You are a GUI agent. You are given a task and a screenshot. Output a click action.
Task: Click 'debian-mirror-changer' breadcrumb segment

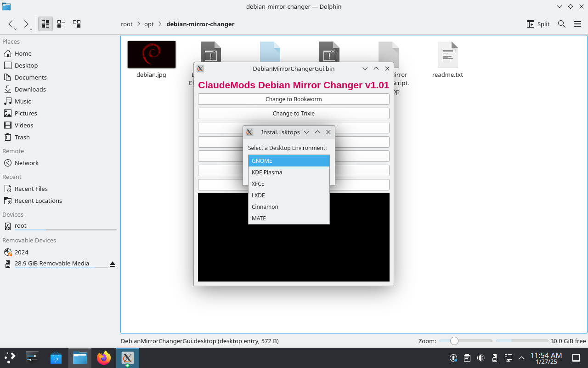200,24
